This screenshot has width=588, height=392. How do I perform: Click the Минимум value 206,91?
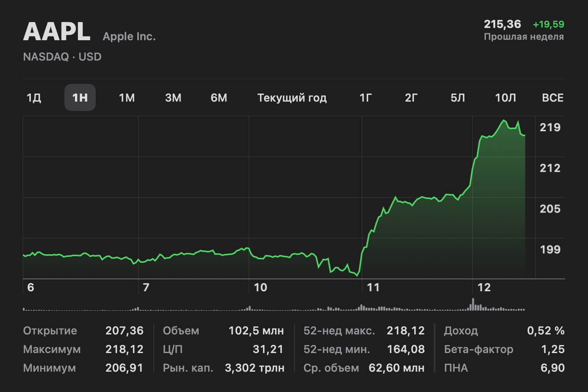pyautogui.click(x=125, y=368)
